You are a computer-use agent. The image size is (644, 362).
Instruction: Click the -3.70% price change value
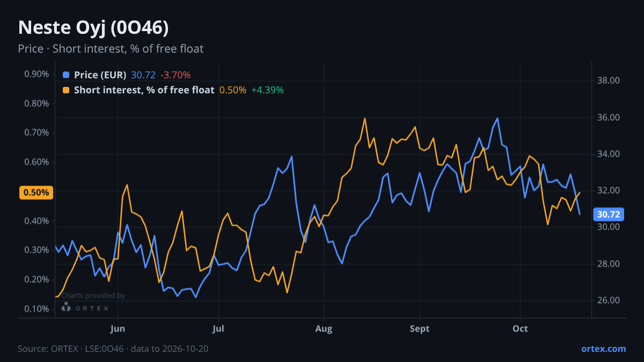(x=175, y=75)
